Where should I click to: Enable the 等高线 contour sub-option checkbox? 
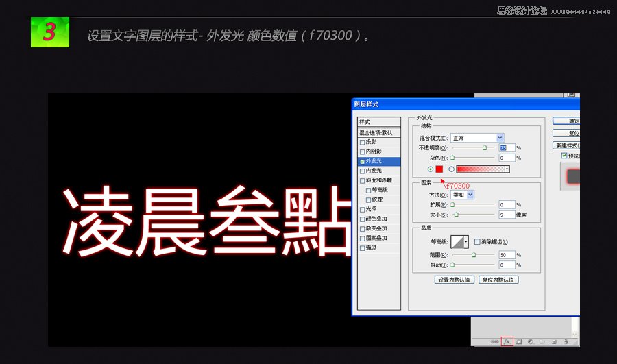click(x=368, y=190)
